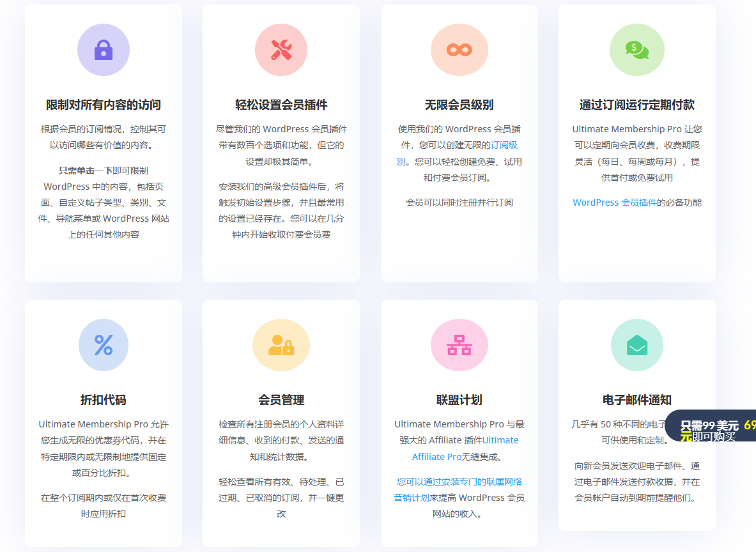
Task: Select the 折扣代码 card title
Action: (x=104, y=400)
